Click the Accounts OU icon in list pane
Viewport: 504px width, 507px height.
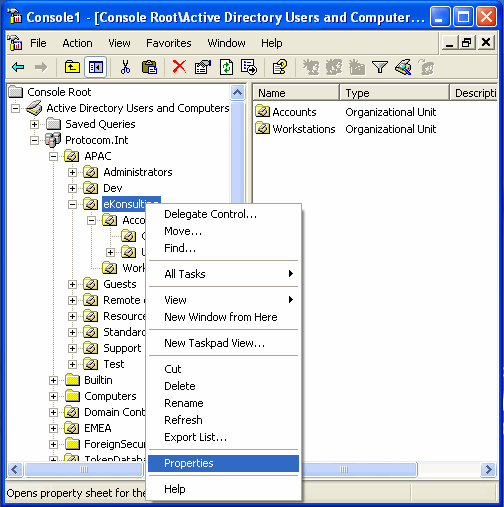[262, 111]
